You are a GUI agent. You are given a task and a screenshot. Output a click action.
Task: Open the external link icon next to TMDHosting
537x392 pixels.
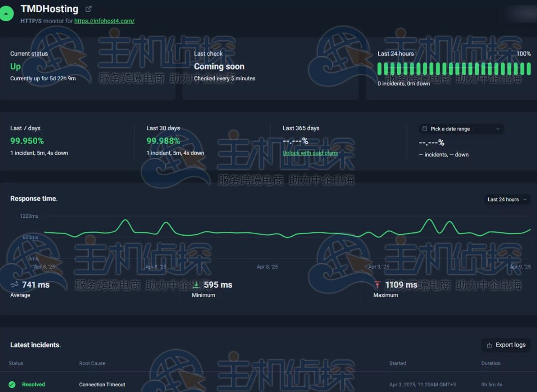tap(88, 9)
